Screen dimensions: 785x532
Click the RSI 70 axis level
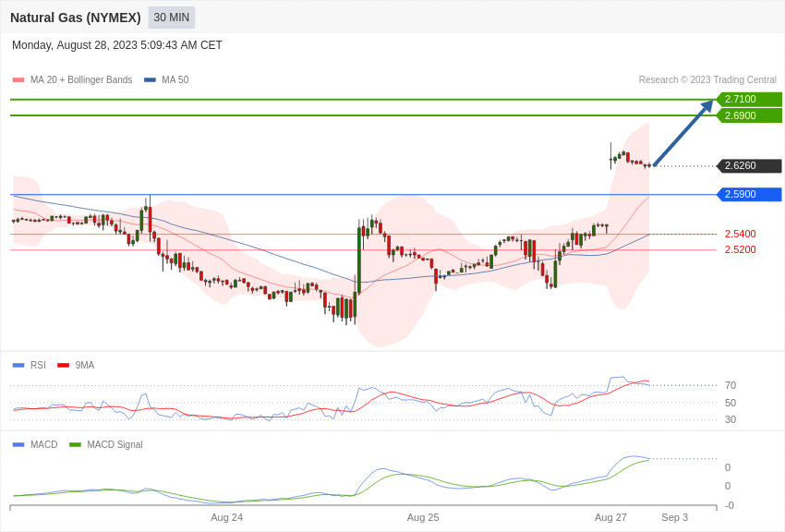(x=731, y=385)
